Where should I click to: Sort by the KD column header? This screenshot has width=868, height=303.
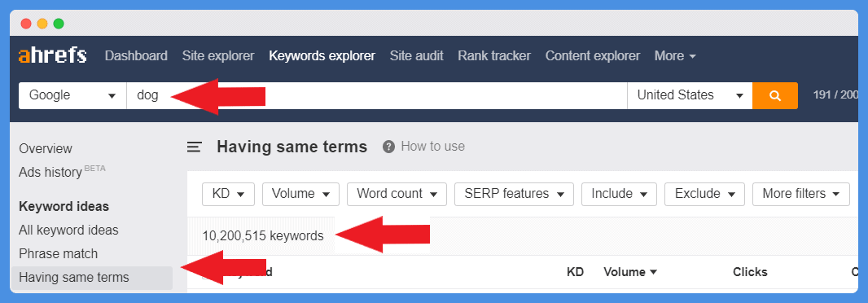click(575, 272)
